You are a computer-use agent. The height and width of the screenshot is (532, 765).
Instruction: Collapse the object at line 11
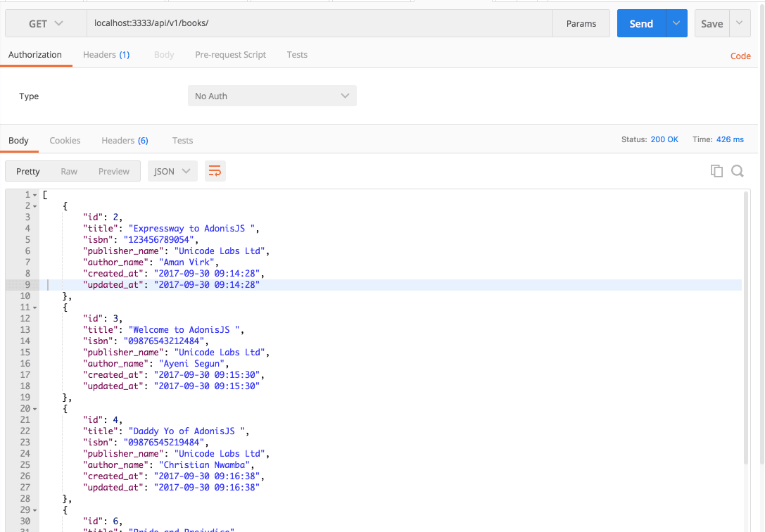point(34,308)
